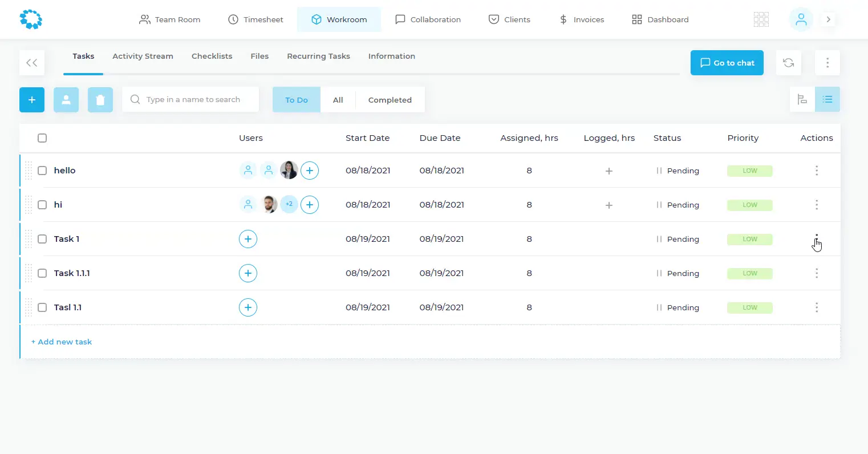Go to Timesheet in top navigation
868x454 pixels.
(255, 19)
